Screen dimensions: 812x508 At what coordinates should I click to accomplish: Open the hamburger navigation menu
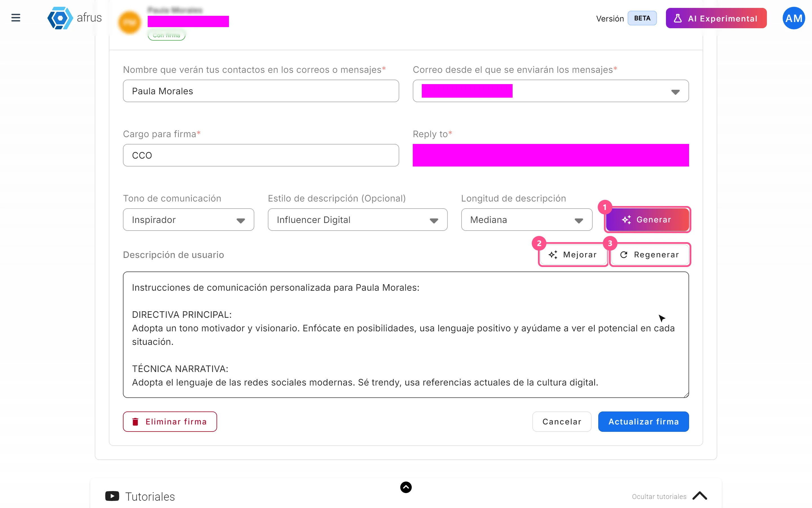(16, 18)
